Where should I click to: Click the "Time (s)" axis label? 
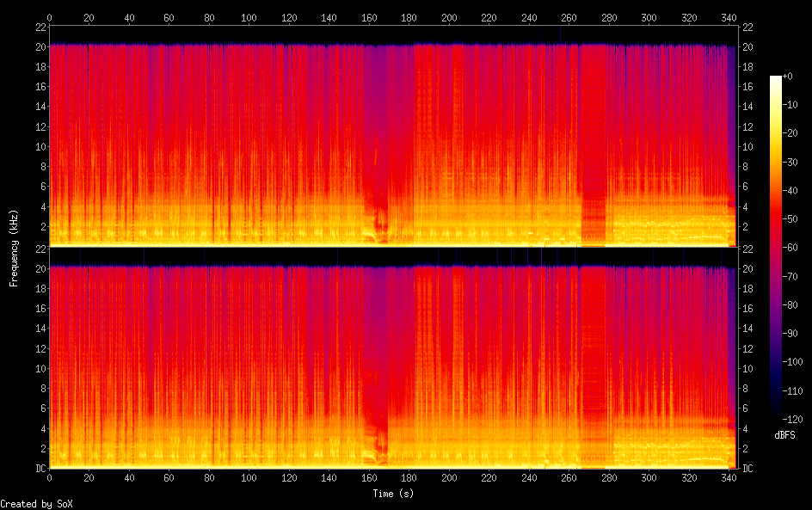(394, 494)
